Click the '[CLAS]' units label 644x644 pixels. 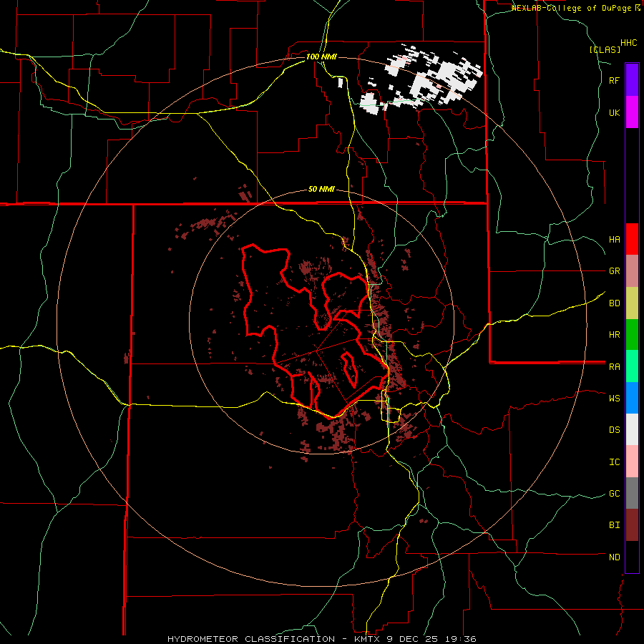click(x=605, y=49)
